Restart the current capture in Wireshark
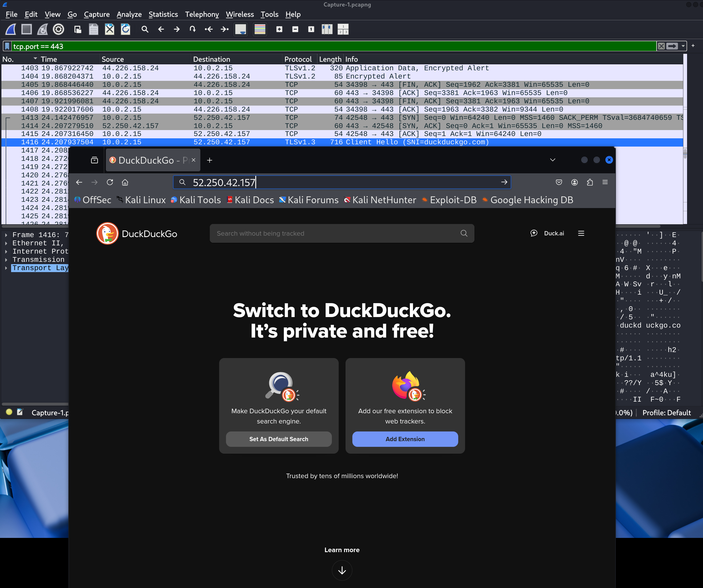Image resolution: width=703 pixels, height=588 pixels. pyautogui.click(x=42, y=29)
